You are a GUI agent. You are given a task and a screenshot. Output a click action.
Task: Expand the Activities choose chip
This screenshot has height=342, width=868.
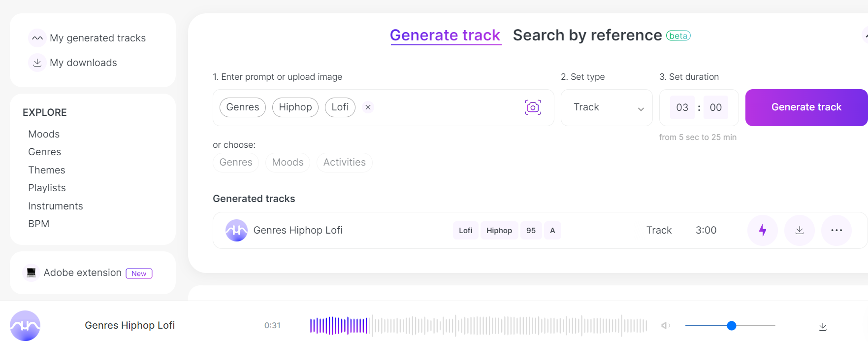click(345, 163)
